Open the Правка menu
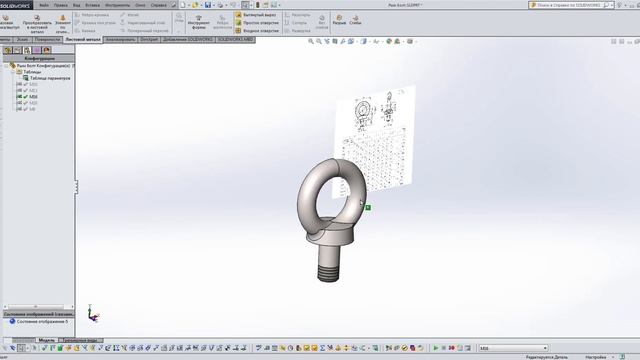 pos(61,5)
